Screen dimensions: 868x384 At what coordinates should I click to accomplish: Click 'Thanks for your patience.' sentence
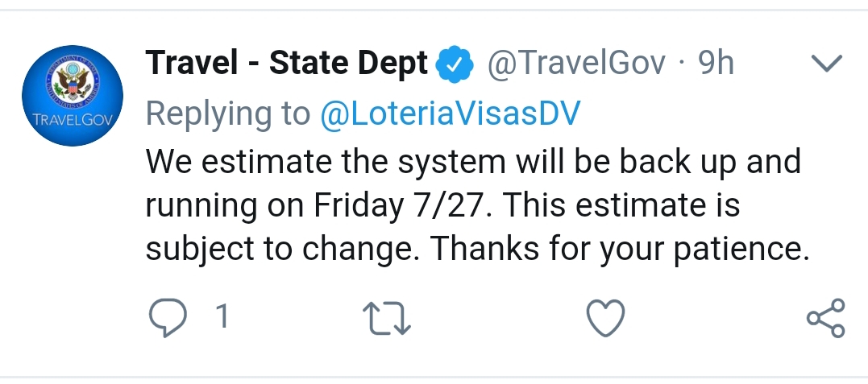point(620,250)
